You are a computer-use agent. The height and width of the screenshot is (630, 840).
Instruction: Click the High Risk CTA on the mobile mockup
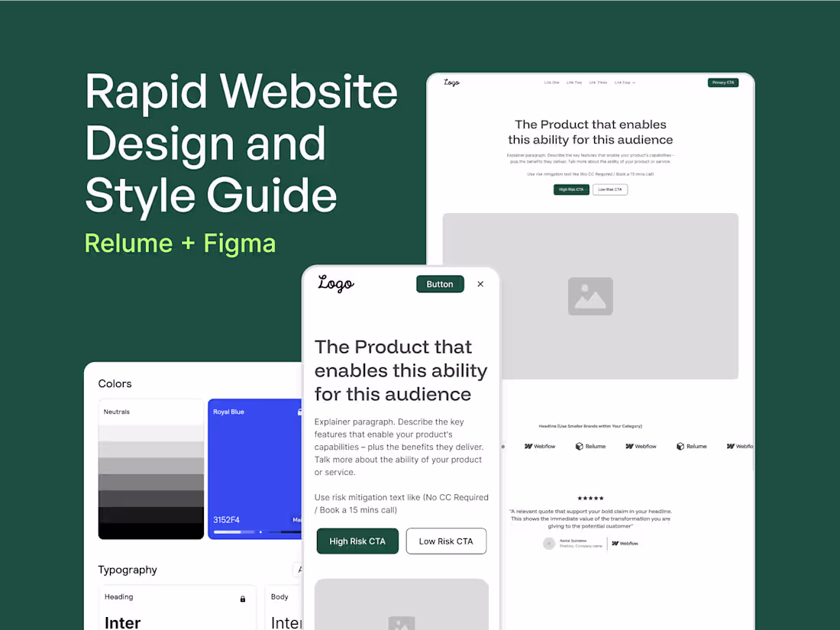[x=357, y=541]
